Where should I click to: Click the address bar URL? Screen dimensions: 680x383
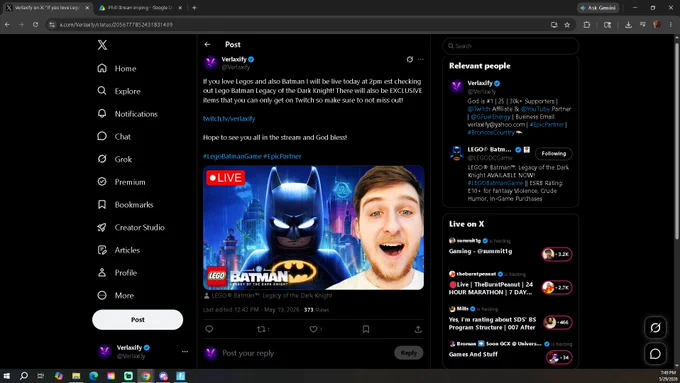point(116,25)
